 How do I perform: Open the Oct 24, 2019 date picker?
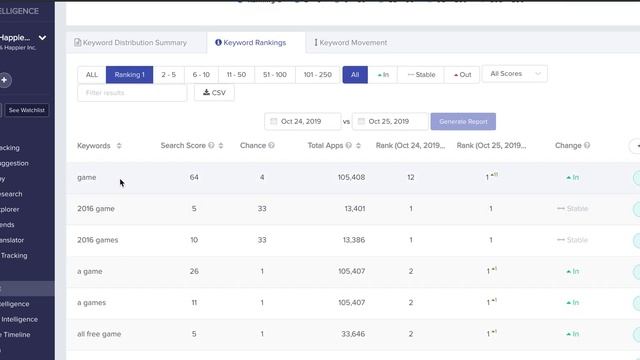pos(302,122)
